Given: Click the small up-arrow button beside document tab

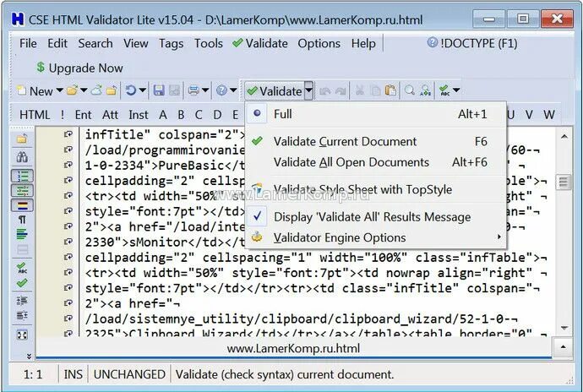Looking at the screenshot, I should (564, 347).
